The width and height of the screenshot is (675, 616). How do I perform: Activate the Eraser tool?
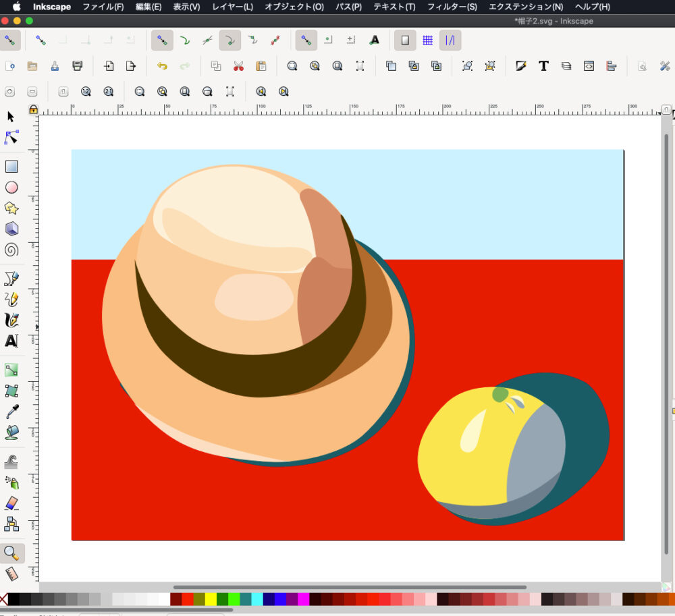pos(11,503)
